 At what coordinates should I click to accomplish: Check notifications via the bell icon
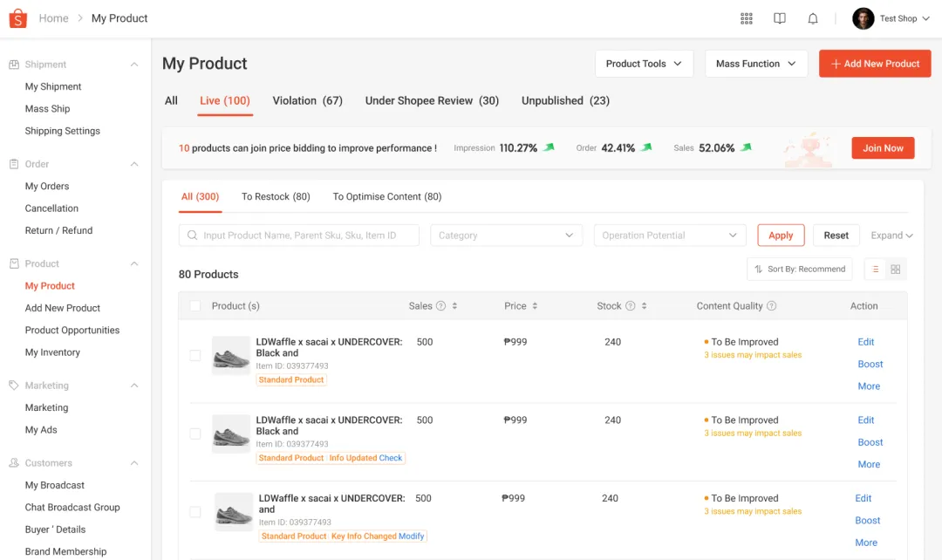(812, 18)
